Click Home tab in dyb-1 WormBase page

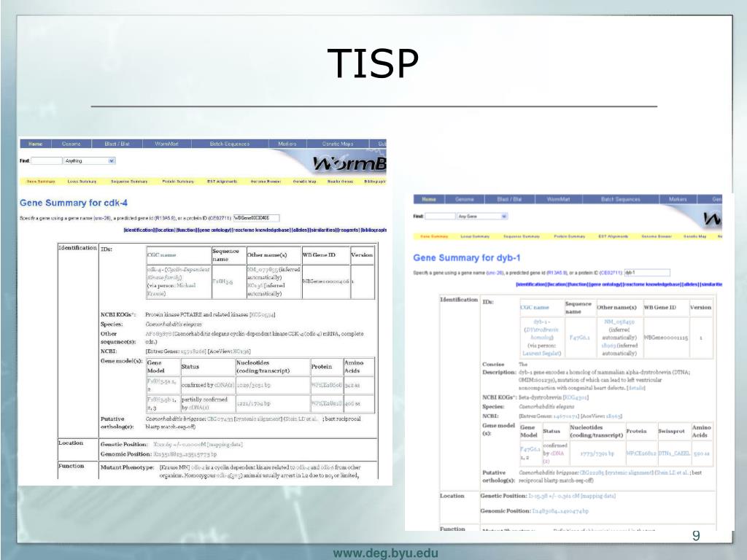click(429, 200)
